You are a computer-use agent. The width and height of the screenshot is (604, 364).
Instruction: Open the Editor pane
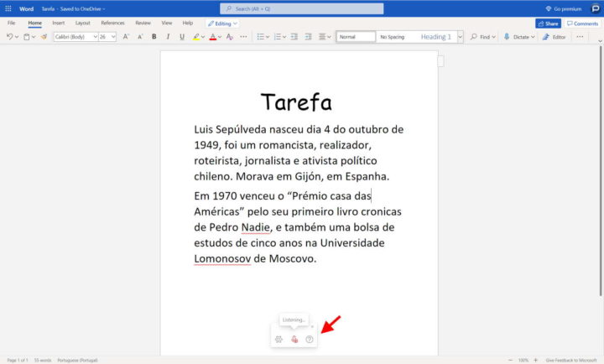pos(554,37)
